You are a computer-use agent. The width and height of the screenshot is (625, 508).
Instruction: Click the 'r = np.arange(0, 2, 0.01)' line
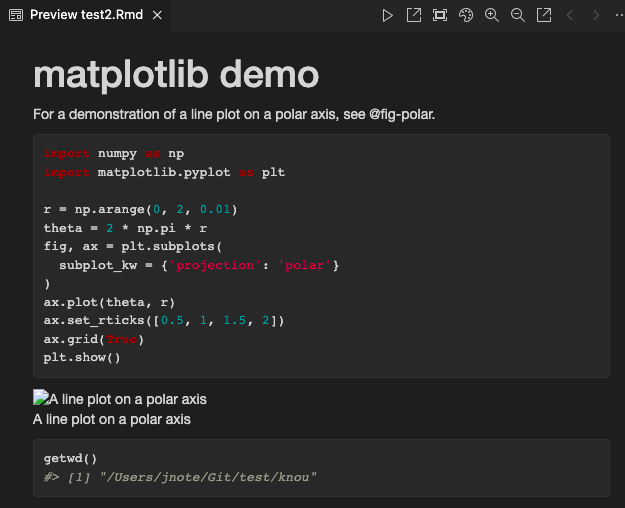click(x=140, y=209)
